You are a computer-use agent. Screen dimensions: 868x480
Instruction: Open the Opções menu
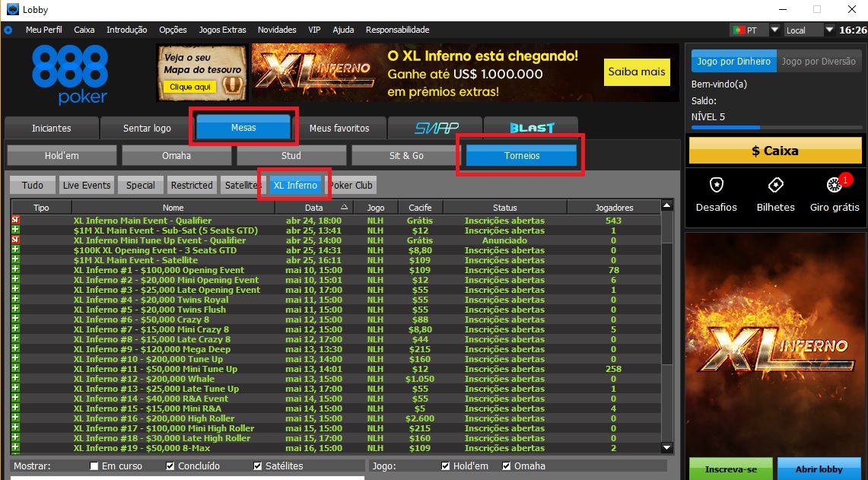[173, 30]
